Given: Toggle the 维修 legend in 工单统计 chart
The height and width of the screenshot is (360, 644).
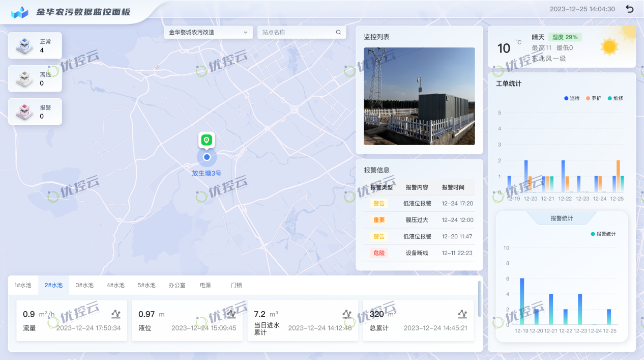Looking at the screenshot, I should [x=616, y=98].
